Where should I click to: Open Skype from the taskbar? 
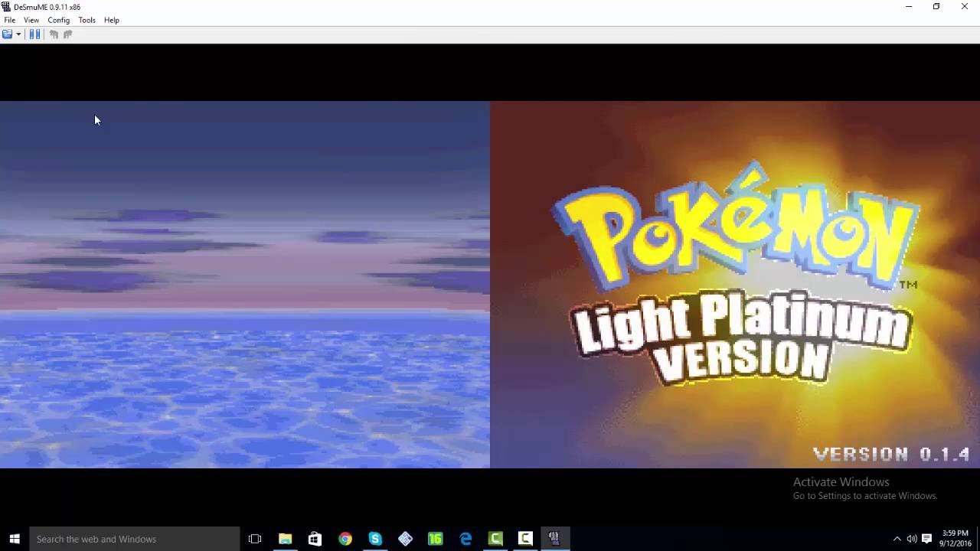click(375, 539)
